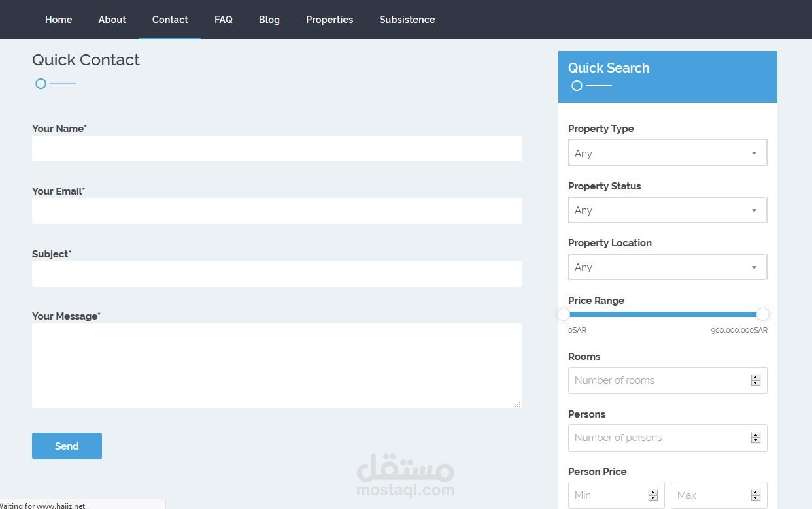Click the Person Price Max spinner

756,495
